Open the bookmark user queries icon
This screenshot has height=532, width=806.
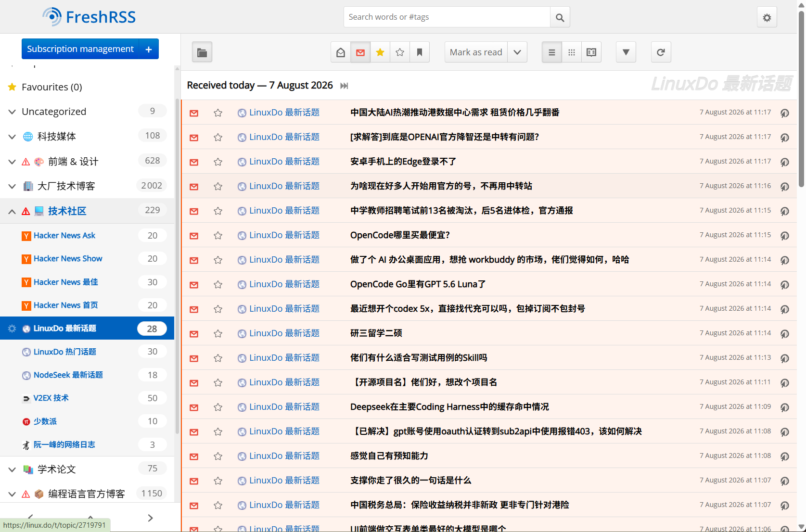[x=420, y=52]
